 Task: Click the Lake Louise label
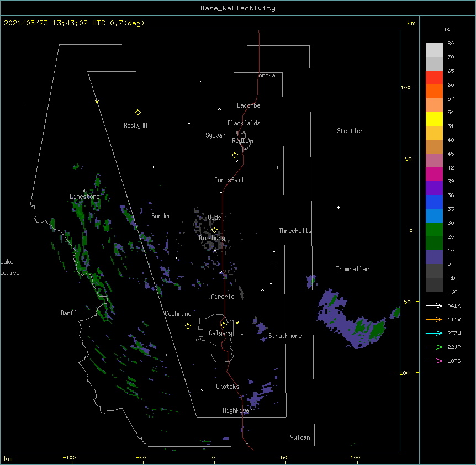10,267
